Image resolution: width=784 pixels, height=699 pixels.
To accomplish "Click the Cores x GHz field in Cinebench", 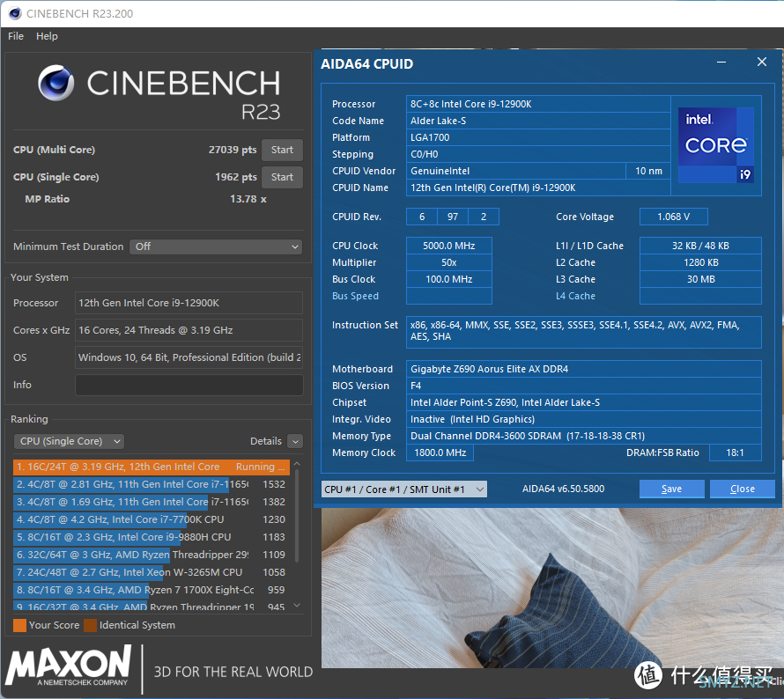I will 189,330.
